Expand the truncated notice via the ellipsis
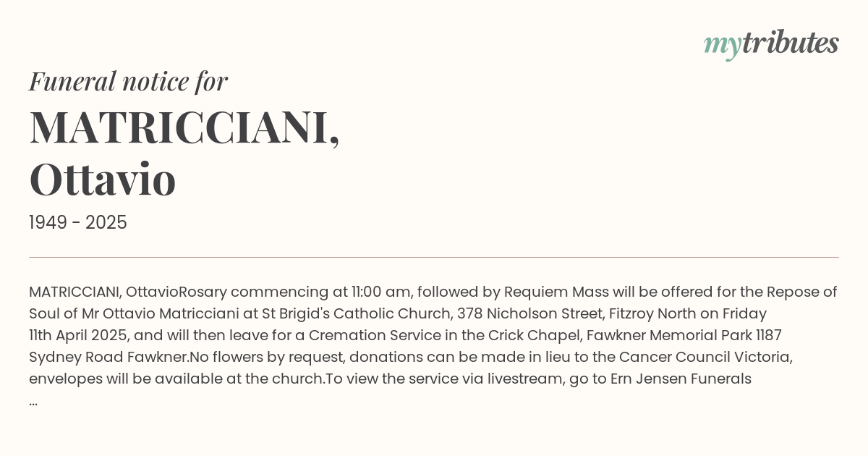This screenshot has height=456, width=868. coord(33,401)
